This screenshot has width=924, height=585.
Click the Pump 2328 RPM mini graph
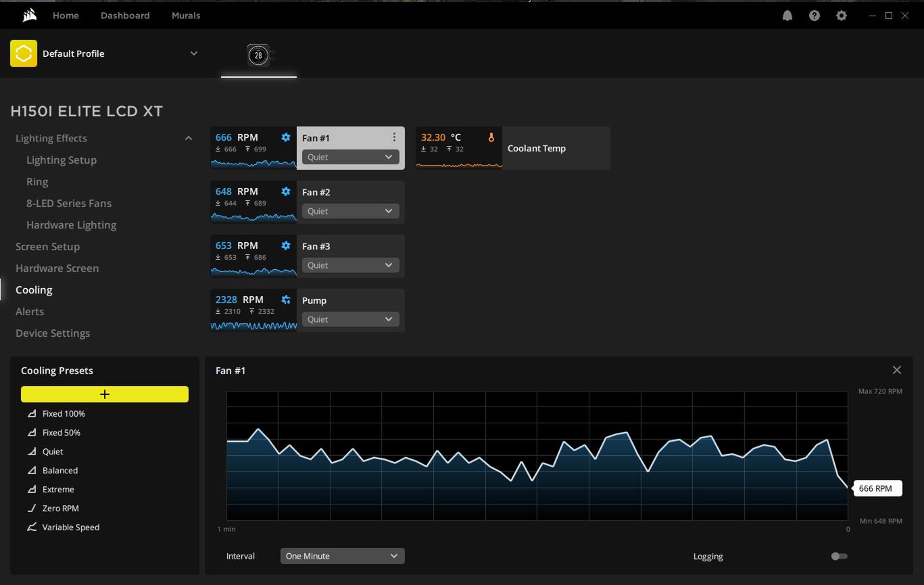pos(253,310)
